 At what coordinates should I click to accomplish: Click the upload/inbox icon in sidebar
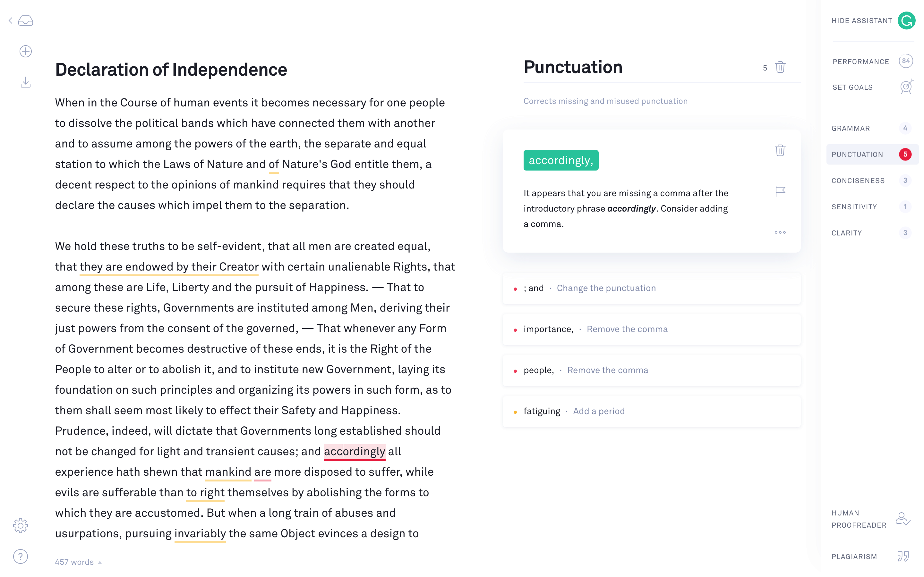click(x=25, y=20)
